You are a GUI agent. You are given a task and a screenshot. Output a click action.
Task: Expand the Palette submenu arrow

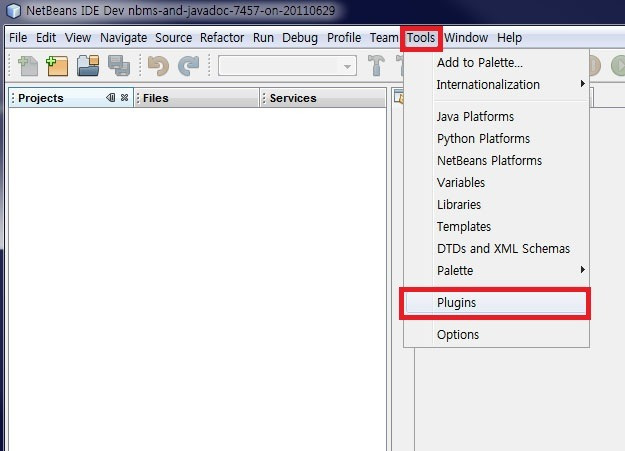click(582, 270)
